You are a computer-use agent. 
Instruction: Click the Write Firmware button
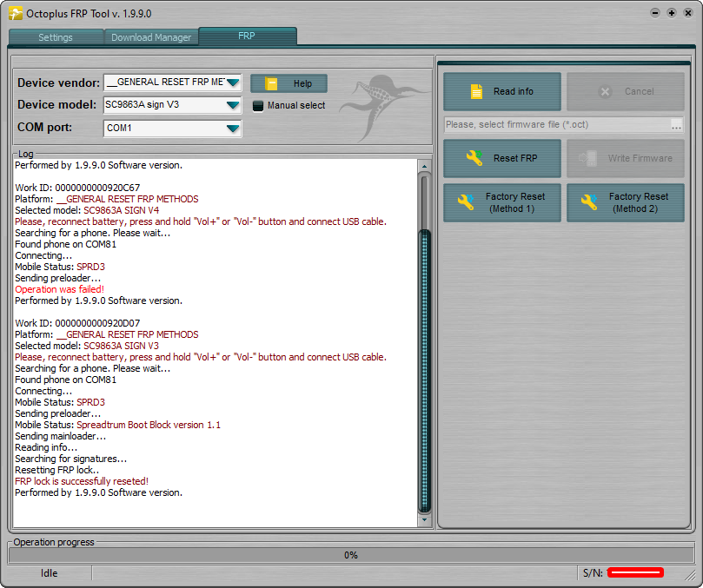coord(626,158)
